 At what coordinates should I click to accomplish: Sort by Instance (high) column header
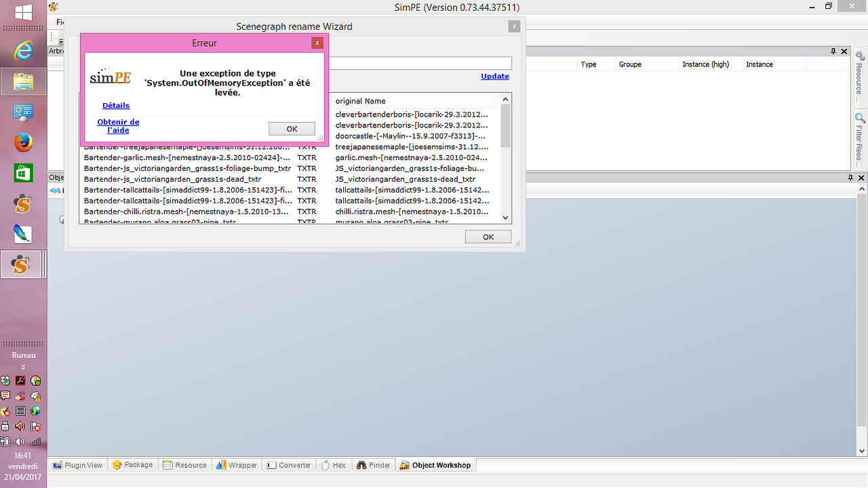click(705, 64)
